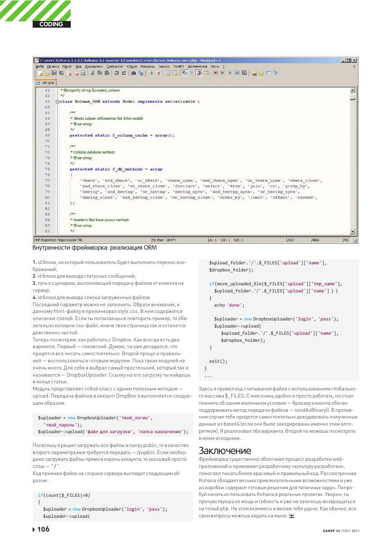Select the orm.php document tab
Screen dimensions: 392x550
click(x=45, y=83)
